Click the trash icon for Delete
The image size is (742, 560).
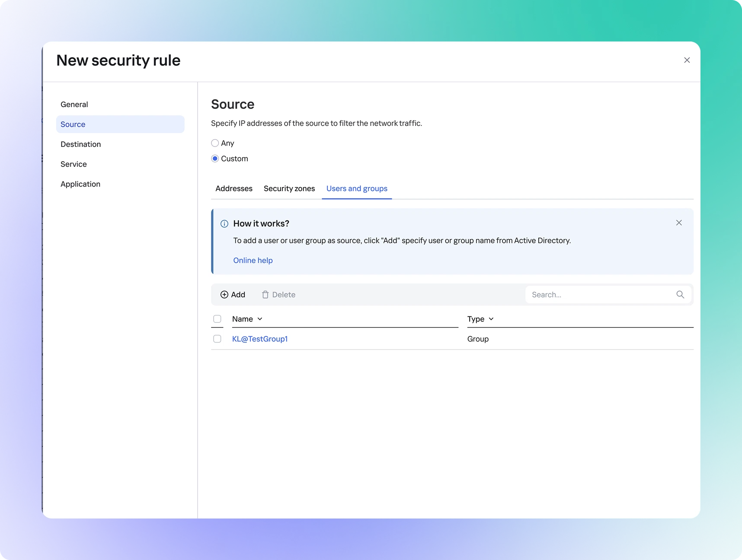click(x=265, y=295)
